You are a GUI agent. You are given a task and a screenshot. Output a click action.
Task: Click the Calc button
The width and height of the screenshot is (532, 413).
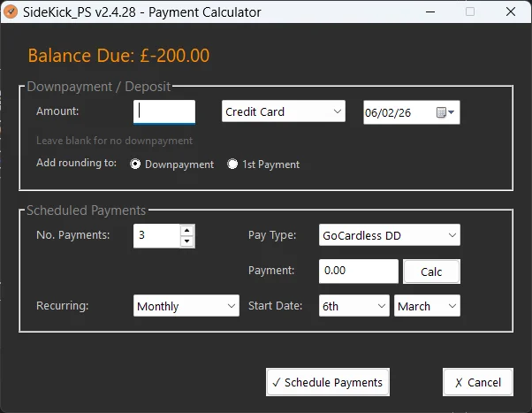pos(431,272)
